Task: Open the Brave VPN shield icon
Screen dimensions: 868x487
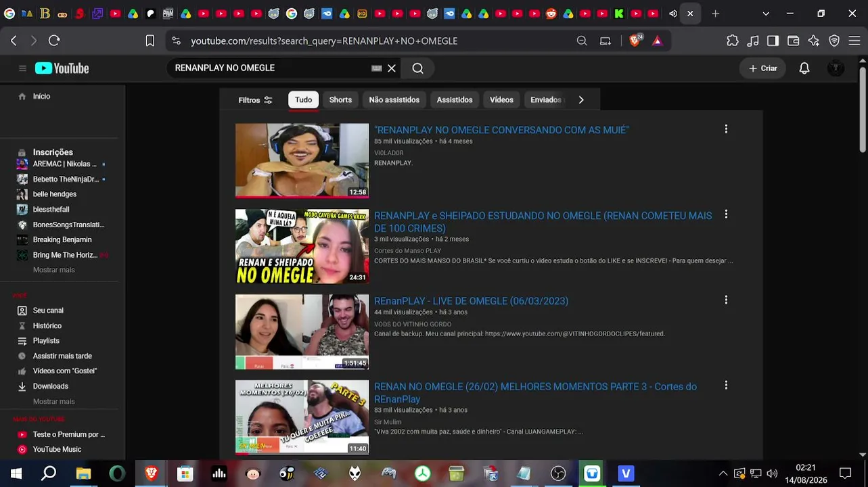Action: [x=834, y=41]
